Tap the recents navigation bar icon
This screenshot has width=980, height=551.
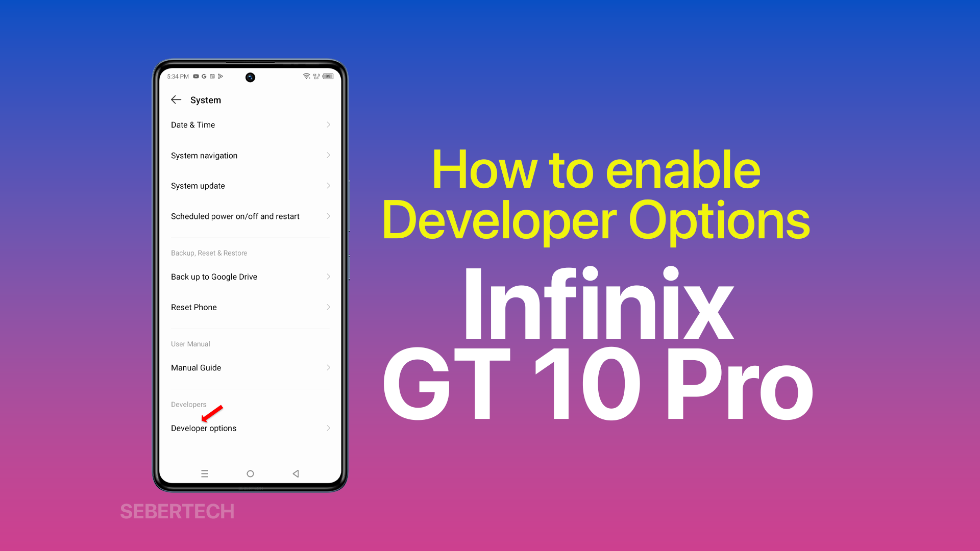pos(204,473)
